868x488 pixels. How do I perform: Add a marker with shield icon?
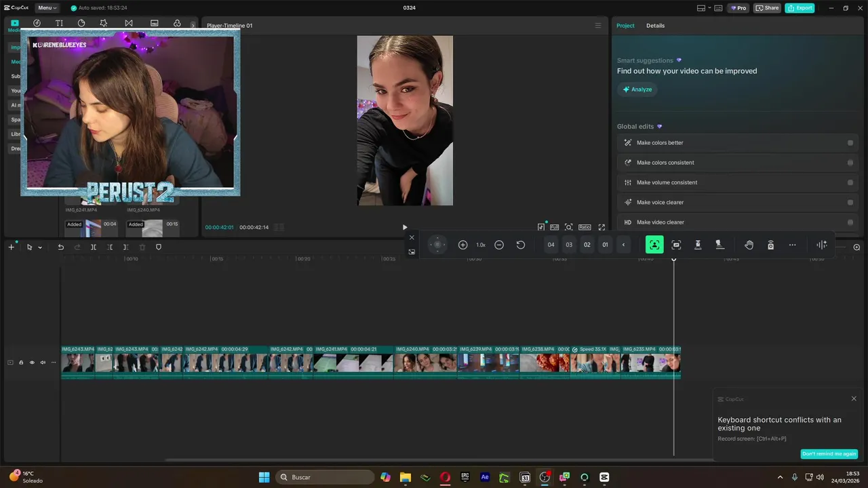[159, 247]
